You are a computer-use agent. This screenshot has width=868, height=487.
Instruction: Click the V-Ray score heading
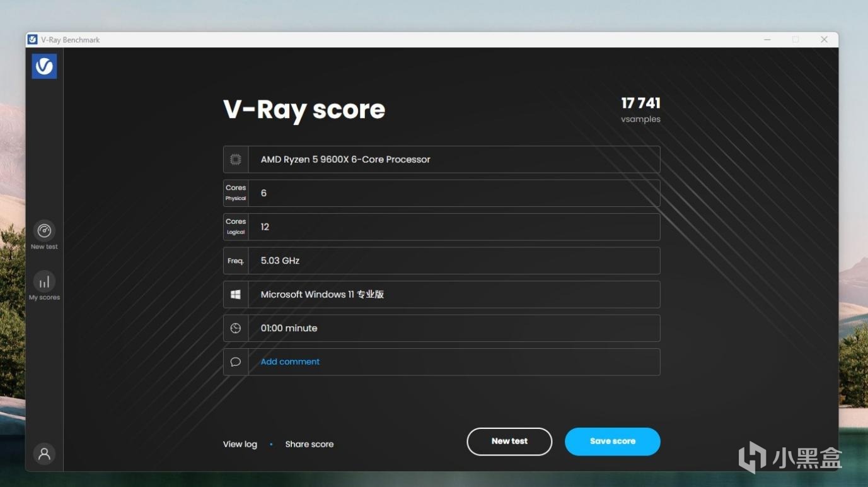tap(304, 110)
